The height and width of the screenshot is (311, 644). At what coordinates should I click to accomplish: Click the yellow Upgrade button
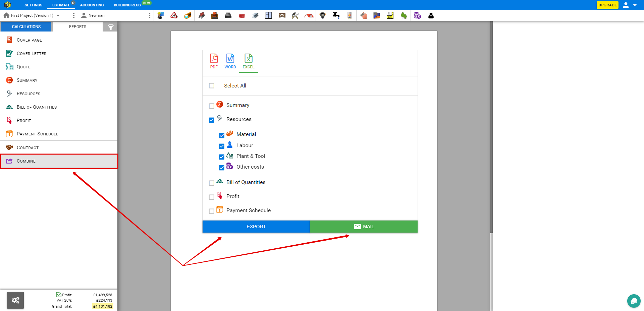pos(607,5)
